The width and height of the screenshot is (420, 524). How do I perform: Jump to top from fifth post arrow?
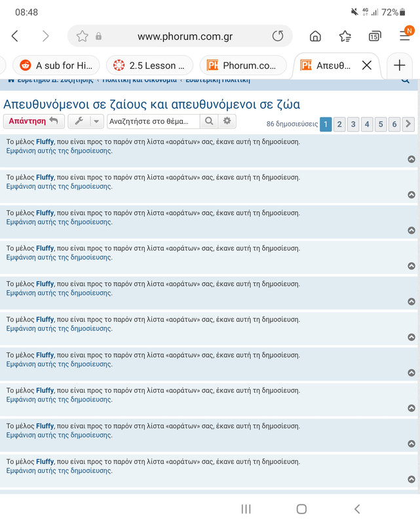pyautogui.click(x=411, y=301)
